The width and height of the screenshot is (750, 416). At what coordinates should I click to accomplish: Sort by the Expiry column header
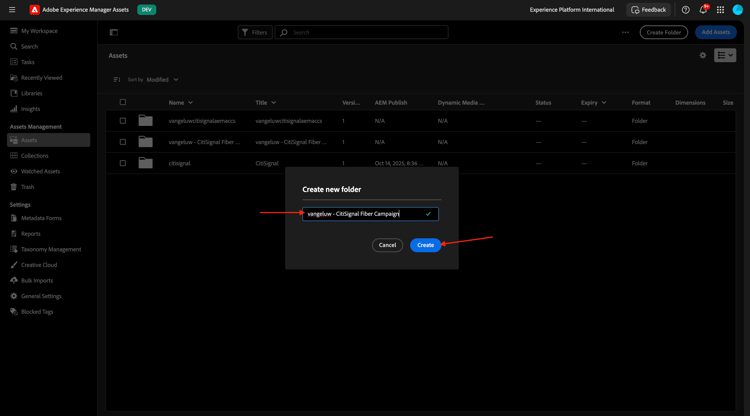(593, 103)
